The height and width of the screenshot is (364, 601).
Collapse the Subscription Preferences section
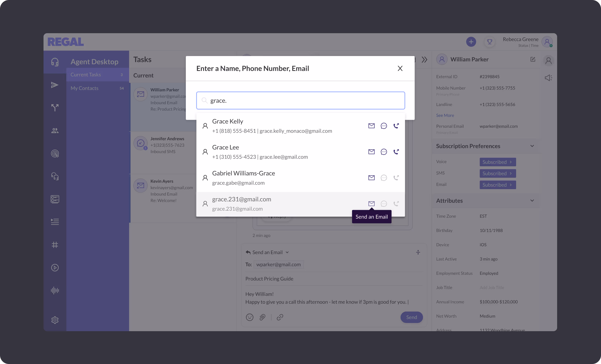click(532, 146)
